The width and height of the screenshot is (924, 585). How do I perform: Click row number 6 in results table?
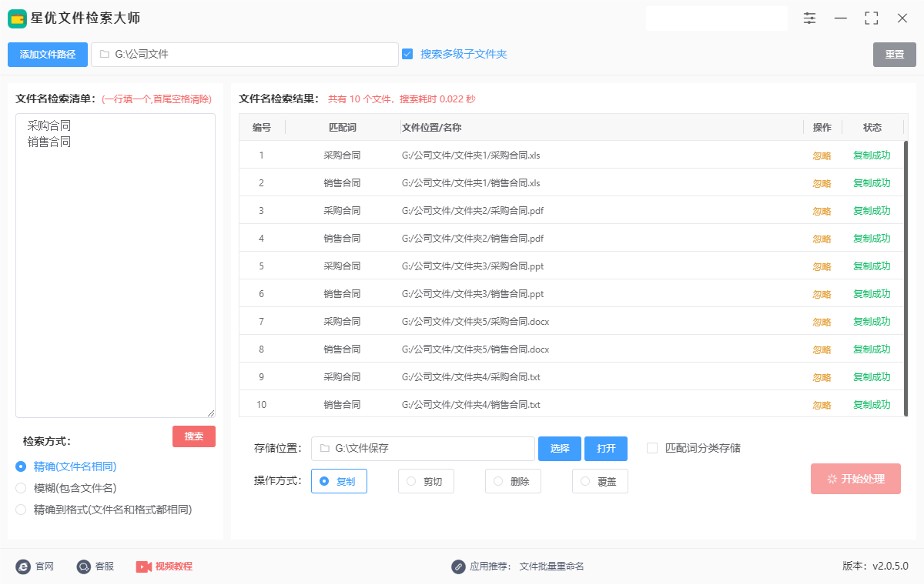(261, 294)
